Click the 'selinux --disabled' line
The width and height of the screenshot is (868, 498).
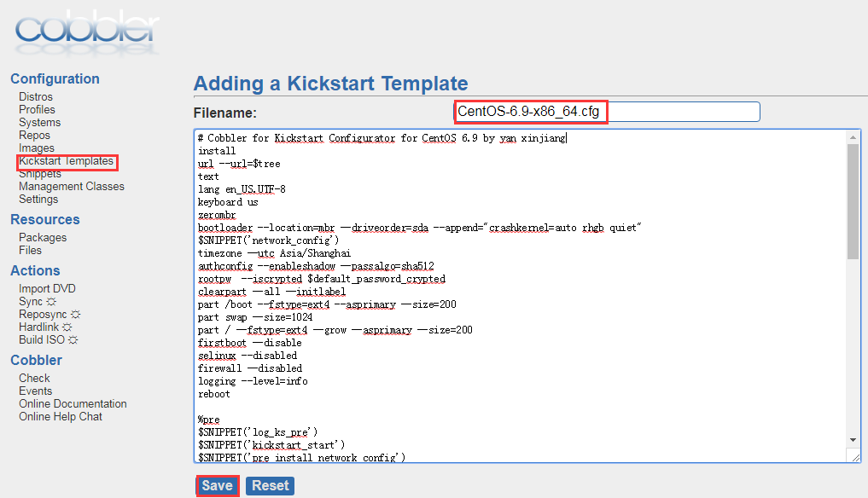[x=248, y=356]
